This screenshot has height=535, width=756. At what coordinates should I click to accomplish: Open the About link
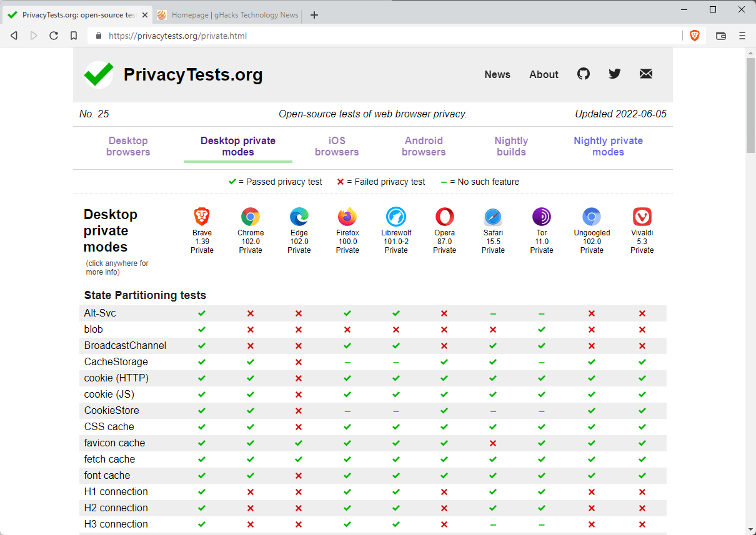tap(544, 74)
